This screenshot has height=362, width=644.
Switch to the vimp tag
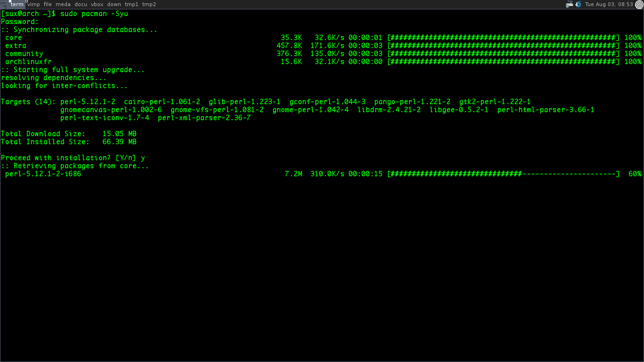(33, 4)
